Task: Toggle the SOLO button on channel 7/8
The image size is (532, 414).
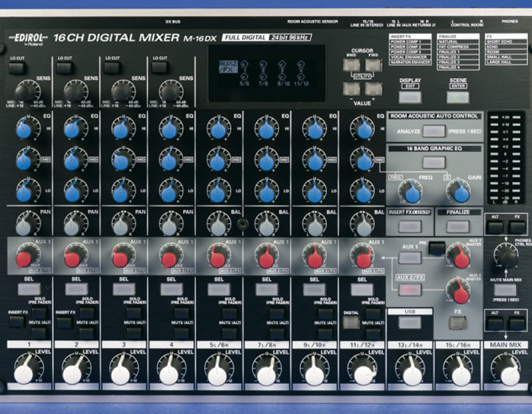Action: point(277,312)
